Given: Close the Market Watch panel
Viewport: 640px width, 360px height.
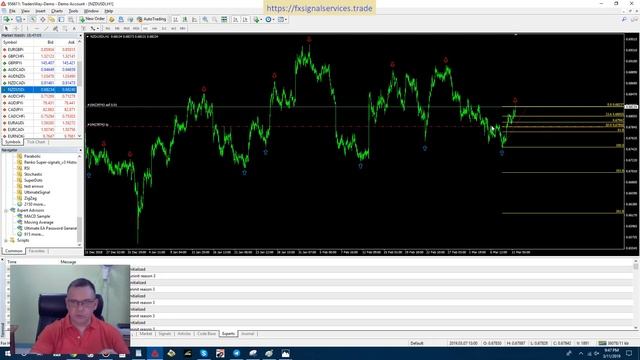Looking at the screenshot, I should [x=80, y=36].
